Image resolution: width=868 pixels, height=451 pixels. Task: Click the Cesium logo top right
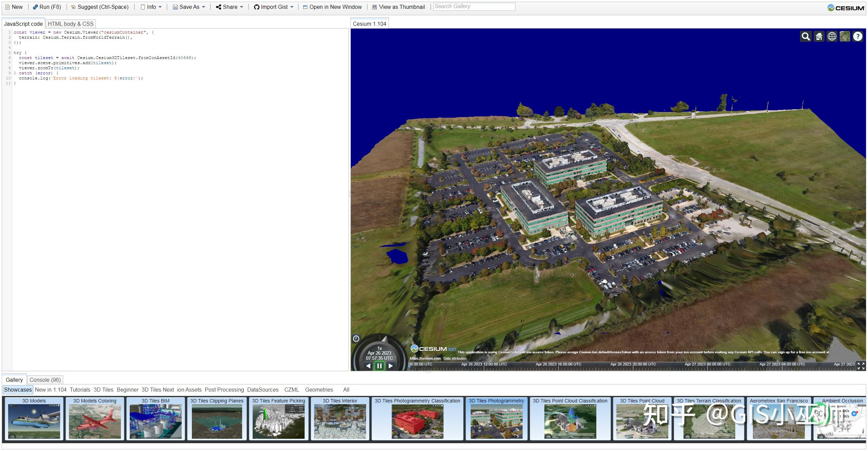tap(846, 7)
